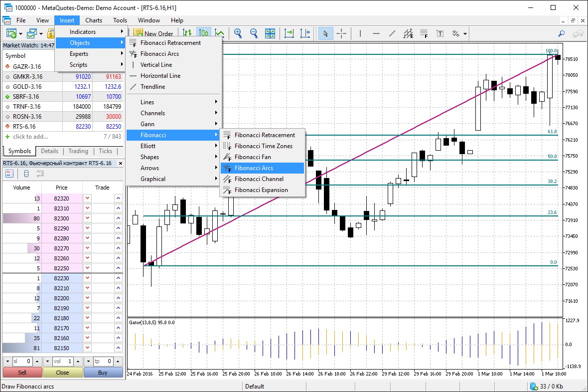Select the Draw Trendline tool

[392, 33]
